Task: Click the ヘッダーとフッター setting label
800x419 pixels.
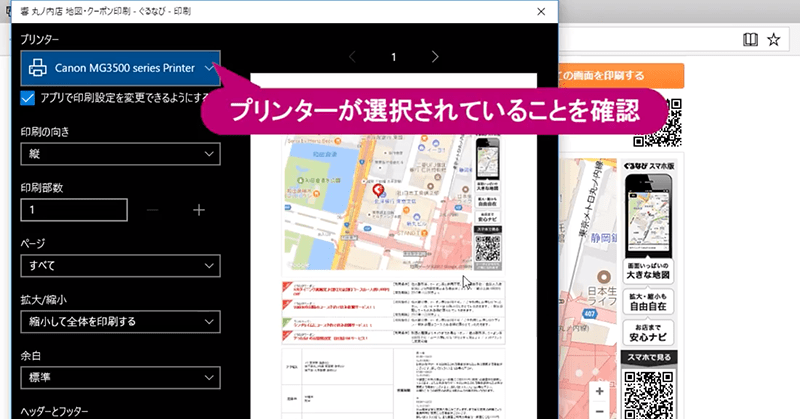Action: pyautogui.click(x=54, y=411)
